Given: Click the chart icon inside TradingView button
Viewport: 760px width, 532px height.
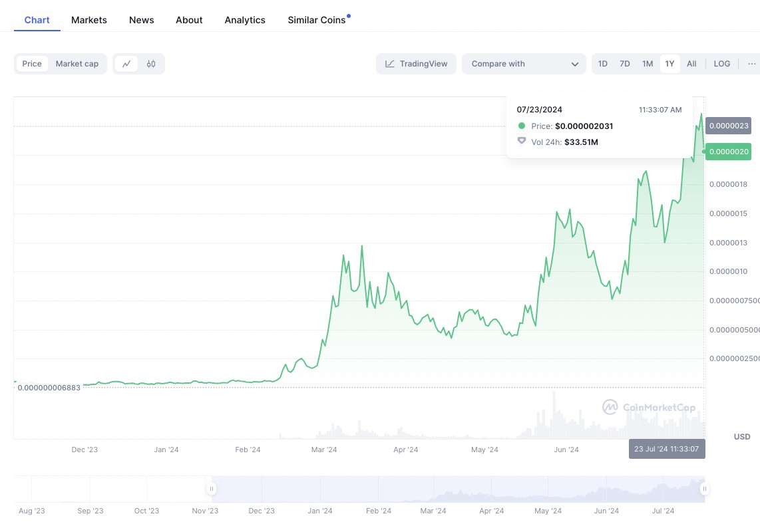Looking at the screenshot, I should click(389, 63).
